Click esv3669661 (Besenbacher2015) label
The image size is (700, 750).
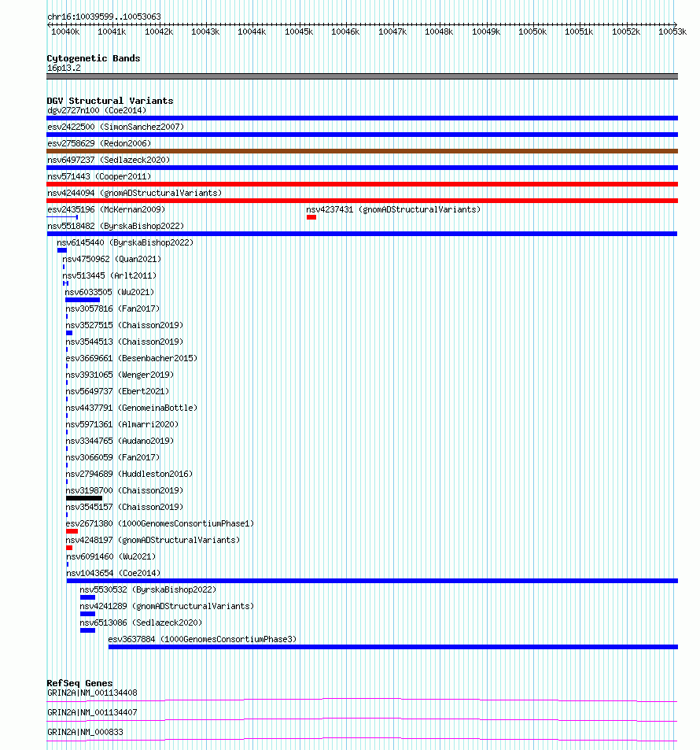pos(131,358)
